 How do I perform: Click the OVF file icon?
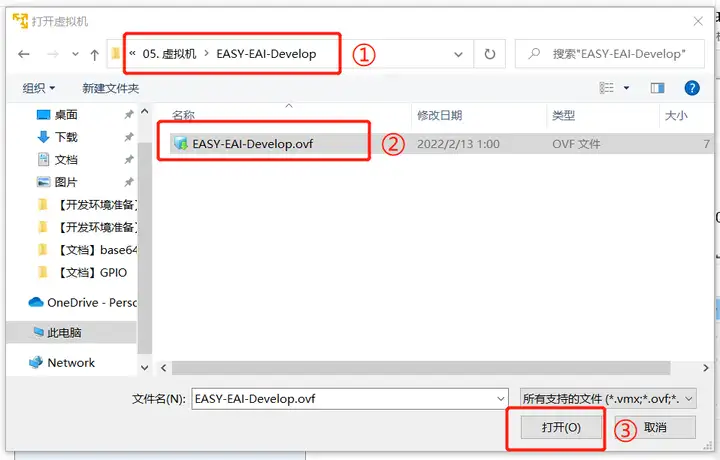click(x=180, y=144)
